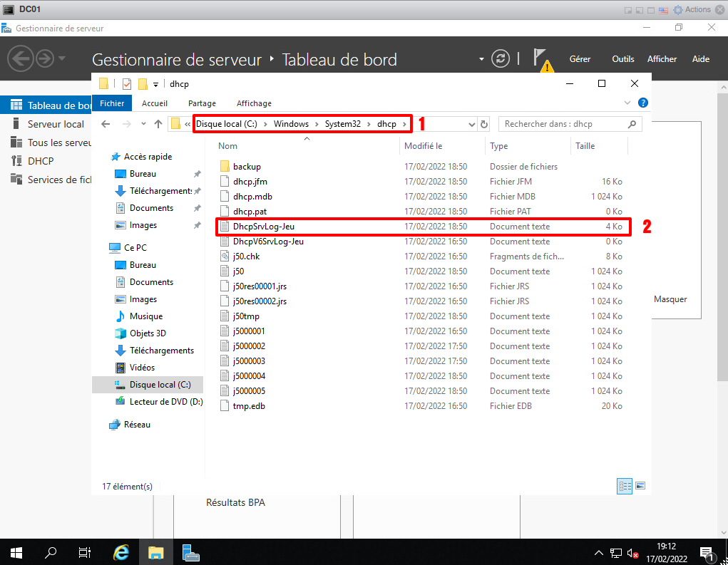Go up one folder level arrow
Viewport: 728px width, 565px height.
click(x=158, y=124)
